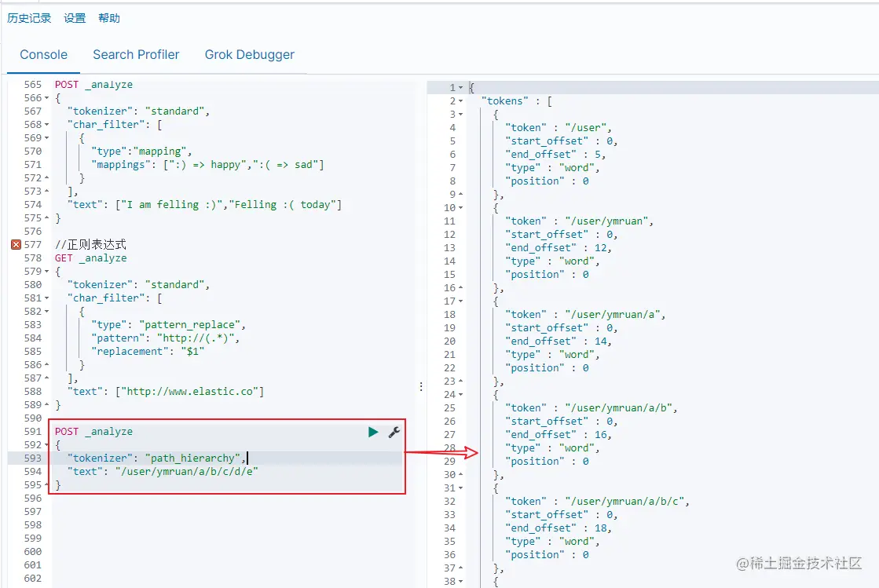This screenshot has width=879, height=588.
Task: Click the "/user/ymruan/a" token line in output
Action: tap(585, 315)
